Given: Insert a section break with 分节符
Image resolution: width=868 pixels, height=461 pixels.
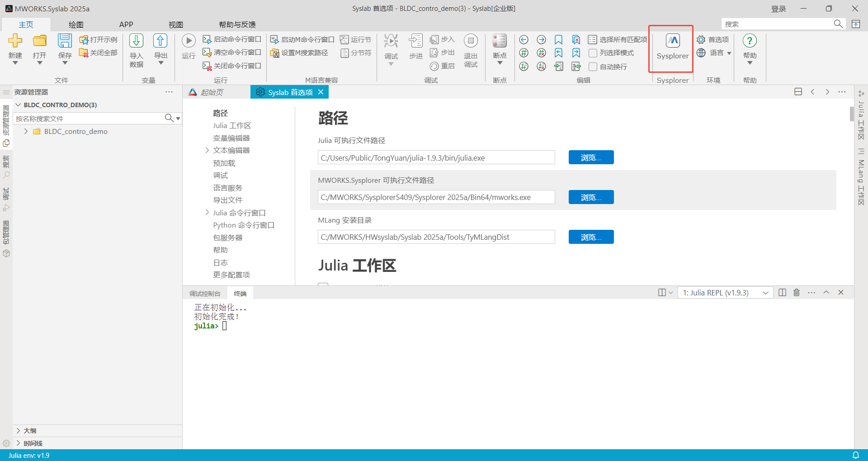Looking at the screenshot, I should [355, 53].
